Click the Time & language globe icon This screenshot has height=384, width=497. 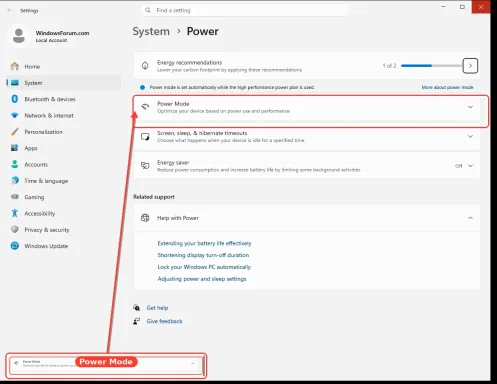coord(15,180)
